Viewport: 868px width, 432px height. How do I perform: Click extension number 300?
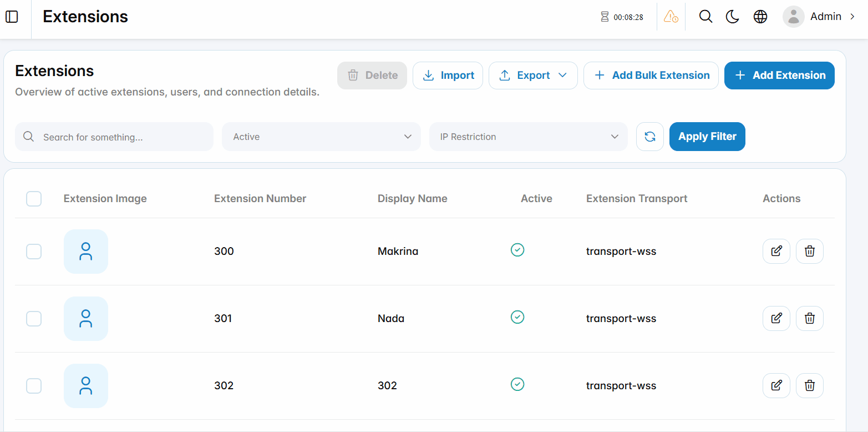224,252
